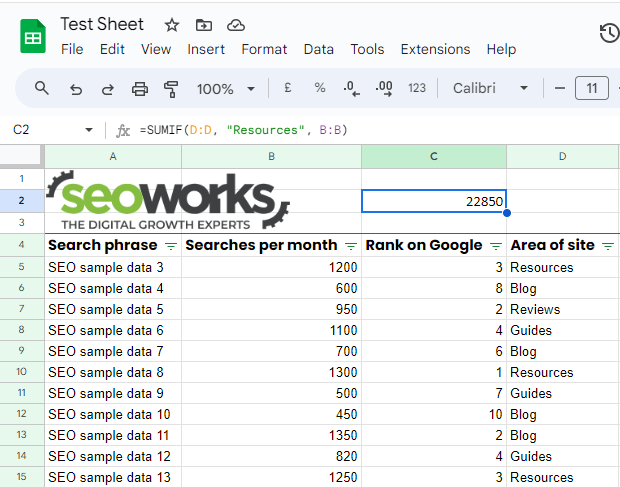Screen dimensions: 620x487
Task: Redo the last action
Action: point(108,89)
